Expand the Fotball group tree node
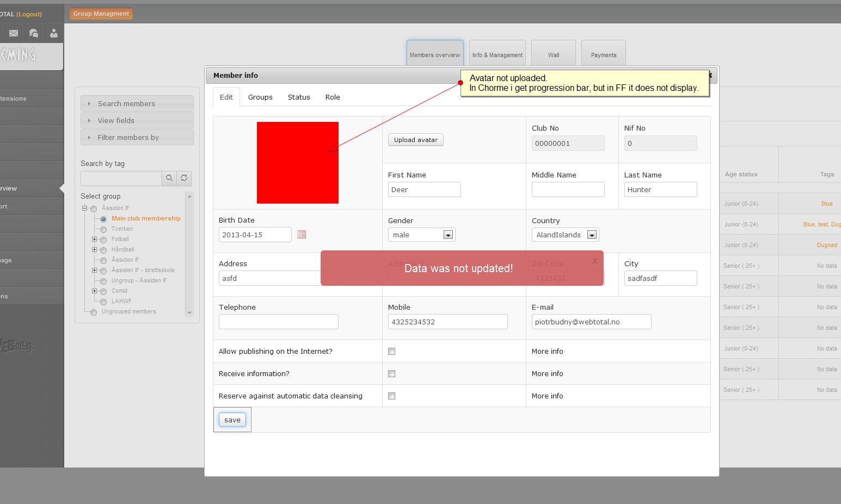Viewport: 841px width, 504px height. coord(94,239)
